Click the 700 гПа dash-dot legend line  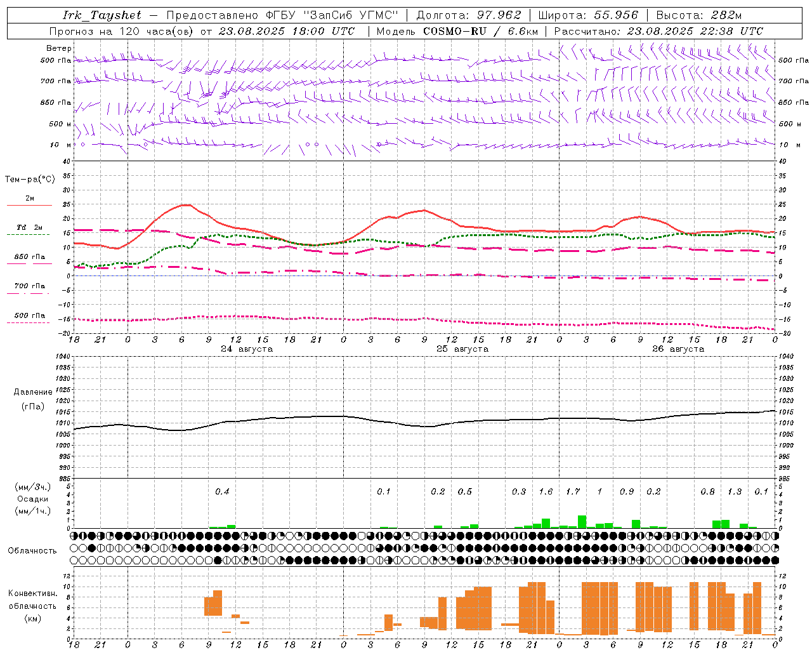[28, 293]
